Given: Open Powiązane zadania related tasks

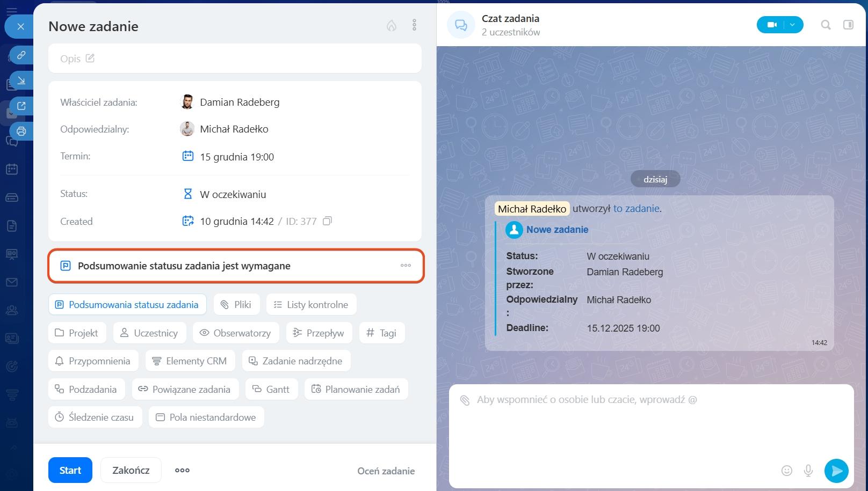Looking at the screenshot, I should point(185,389).
